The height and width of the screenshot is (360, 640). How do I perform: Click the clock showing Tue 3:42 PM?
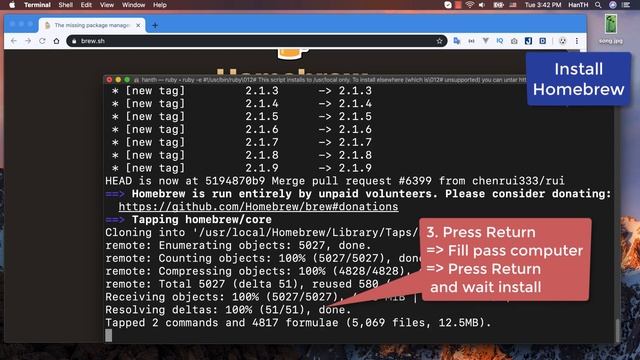point(543,5)
